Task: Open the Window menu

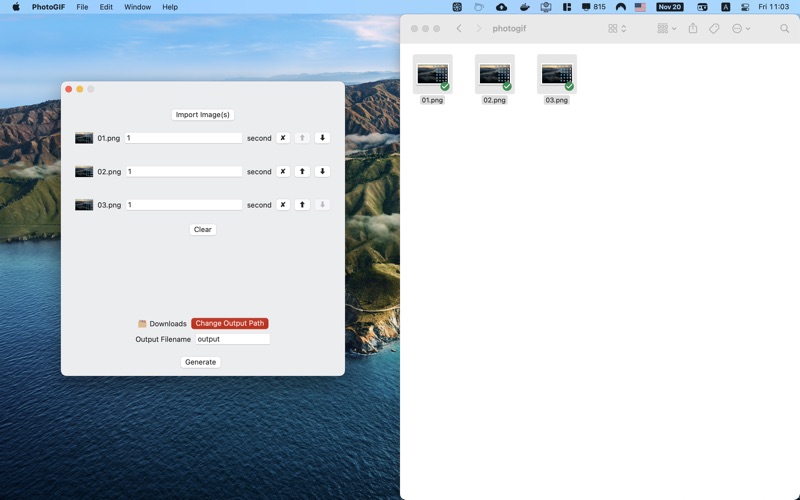Action: coord(137,7)
